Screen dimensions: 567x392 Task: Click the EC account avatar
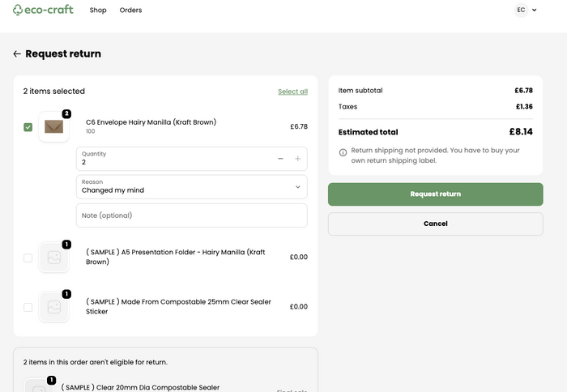[x=521, y=10]
